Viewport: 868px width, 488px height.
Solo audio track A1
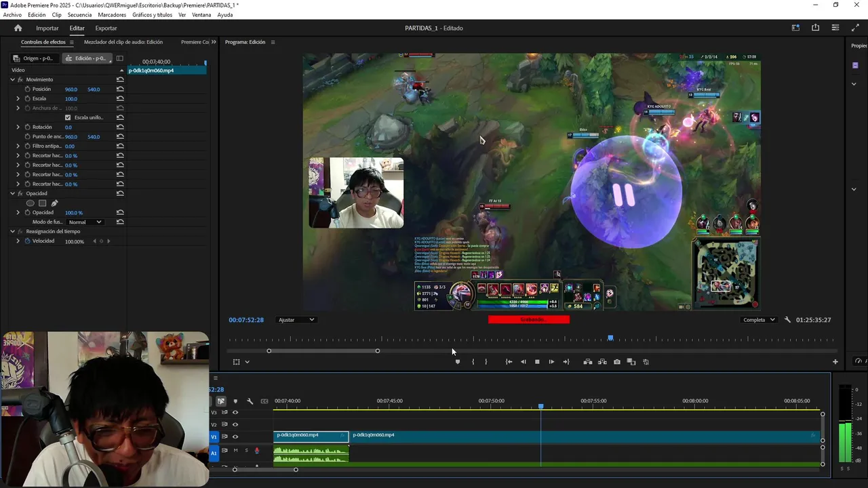pos(246,450)
